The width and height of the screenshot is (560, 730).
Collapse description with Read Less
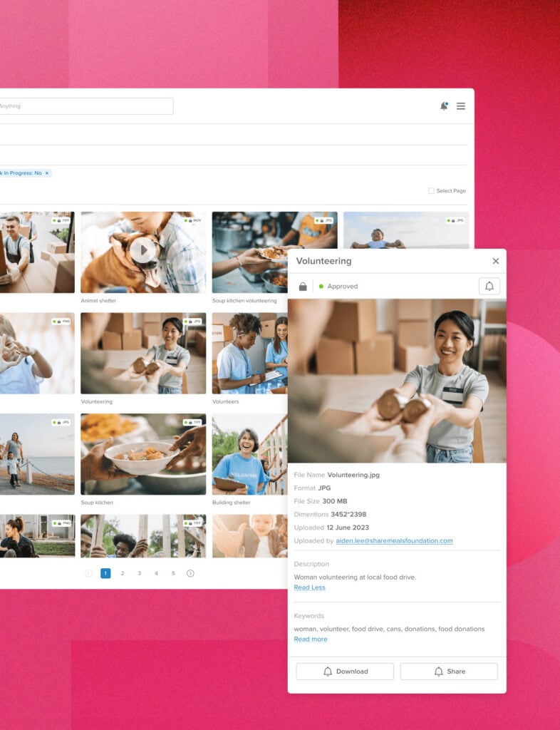[x=309, y=587]
